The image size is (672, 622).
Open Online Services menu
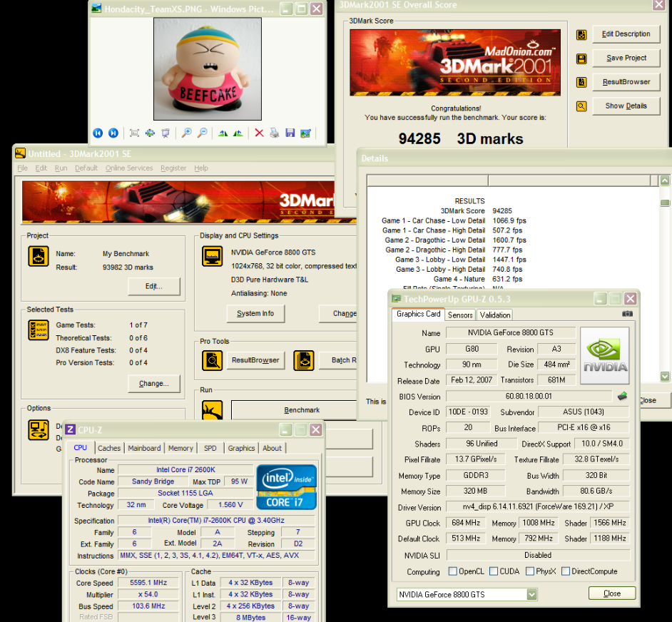pos(129,168)
